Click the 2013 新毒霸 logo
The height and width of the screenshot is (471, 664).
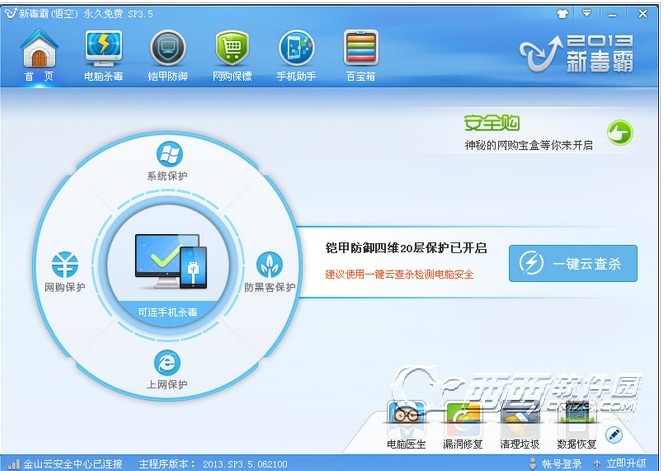[x=576, y=54]
